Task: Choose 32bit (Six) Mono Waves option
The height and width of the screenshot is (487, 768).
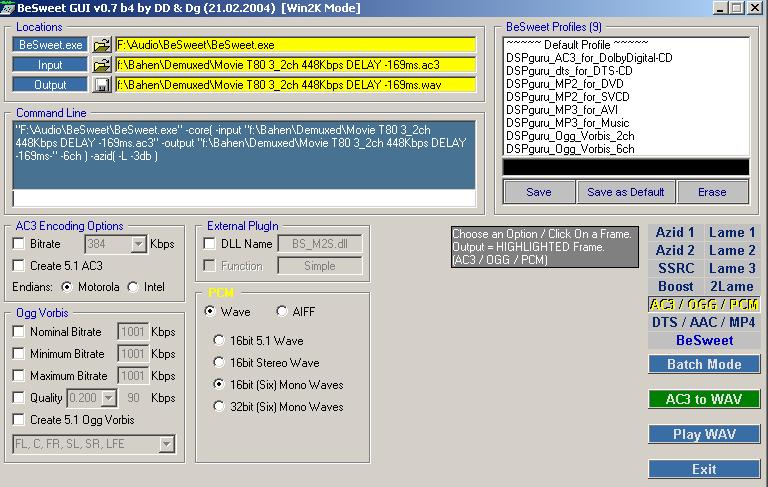Action: tap(219, 407)
